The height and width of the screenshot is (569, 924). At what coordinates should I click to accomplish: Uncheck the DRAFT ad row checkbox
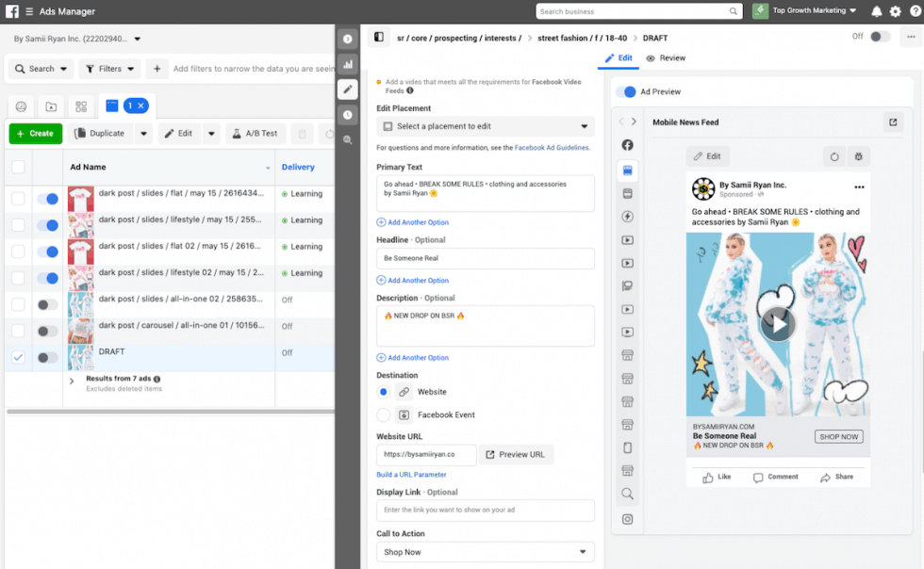[x=18, y=357]
